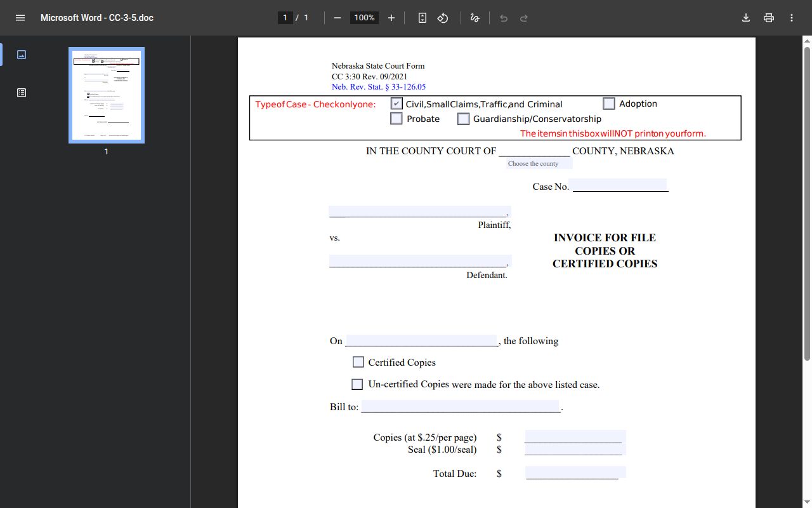Click the date field after "On"

pos(421,340)
